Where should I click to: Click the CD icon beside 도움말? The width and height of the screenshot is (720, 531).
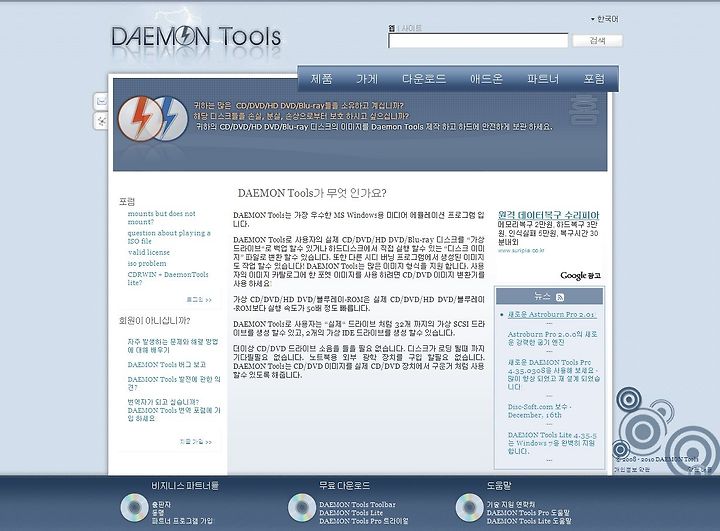[469, 508]
